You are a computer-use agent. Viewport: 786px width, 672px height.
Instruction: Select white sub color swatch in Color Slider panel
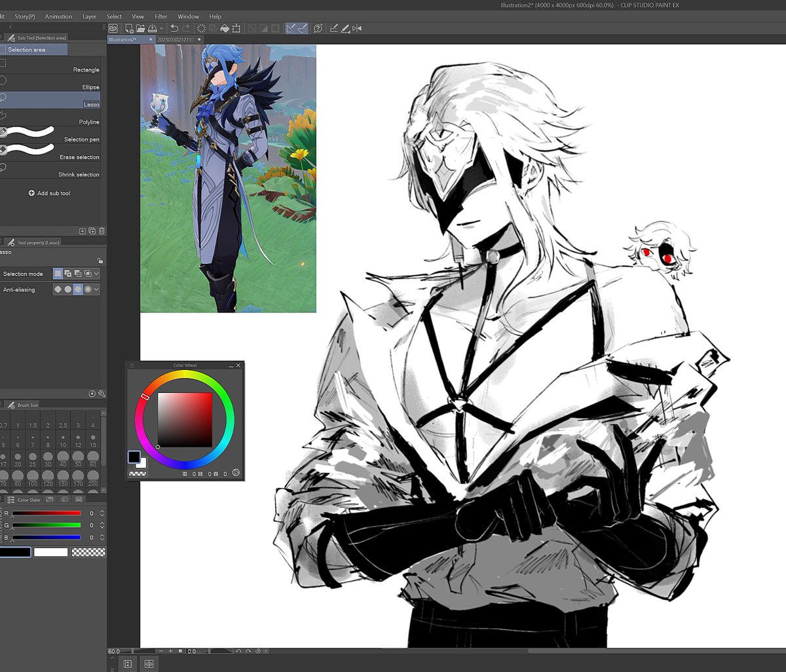51,552
